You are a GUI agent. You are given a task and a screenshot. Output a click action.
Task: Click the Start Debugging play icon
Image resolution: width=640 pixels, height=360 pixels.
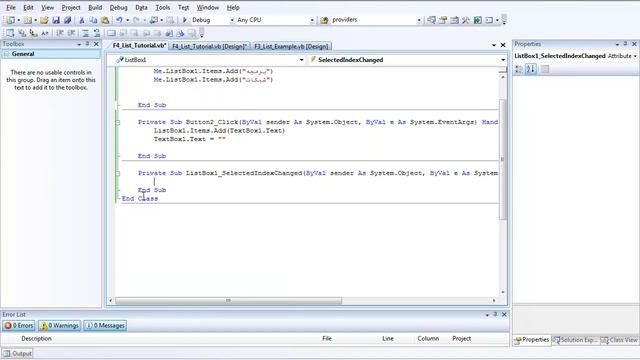pyautogui.click(x=184, y=20)
